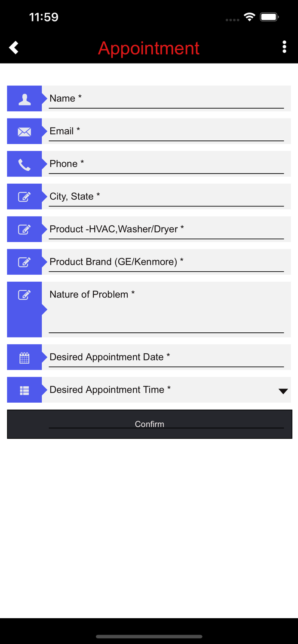Tap the back arrow icon
298x644 pixels.
[14, 47]
